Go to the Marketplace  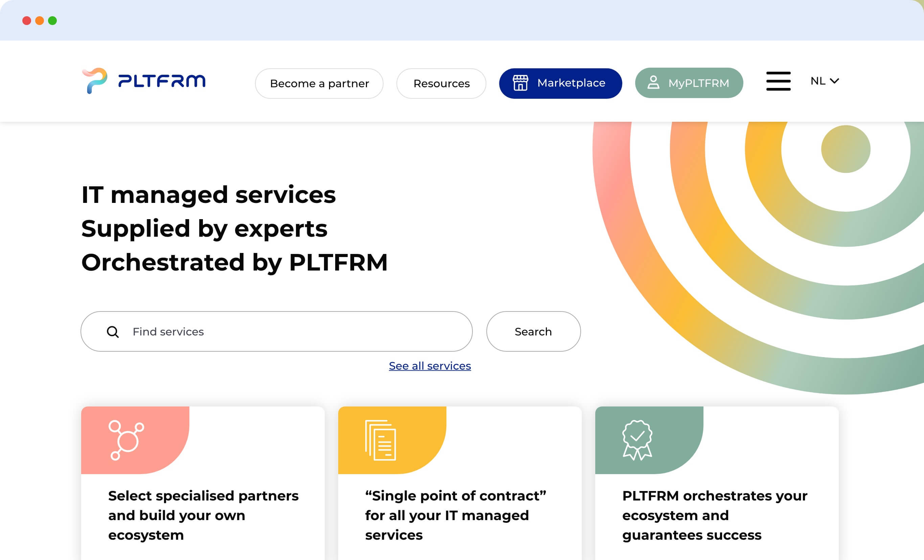coord(560,83)
